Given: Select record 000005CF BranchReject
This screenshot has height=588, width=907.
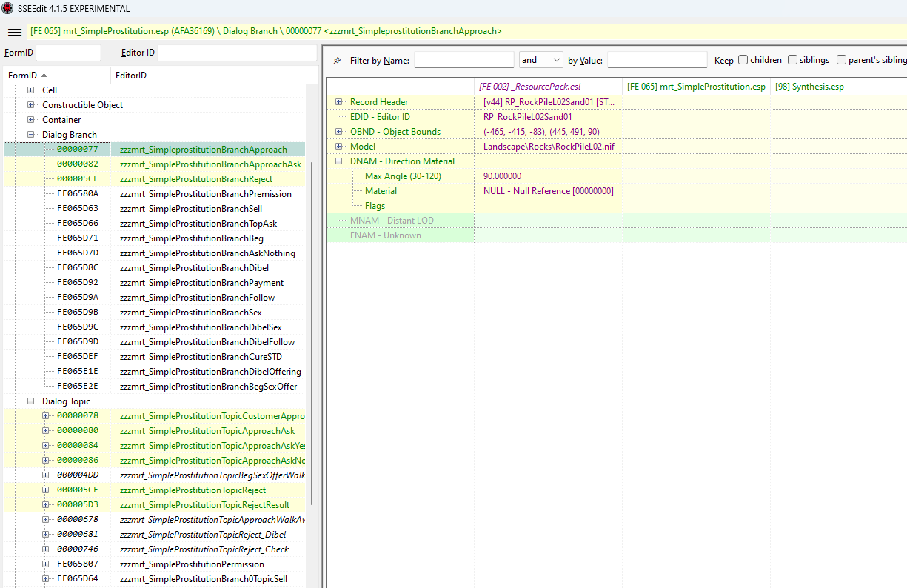Looking at the screenshot, I should point(154,179).
